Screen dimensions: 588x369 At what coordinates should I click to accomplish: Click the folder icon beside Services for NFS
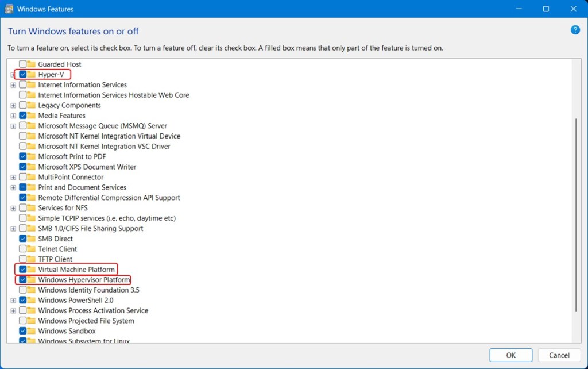[31, 207]
